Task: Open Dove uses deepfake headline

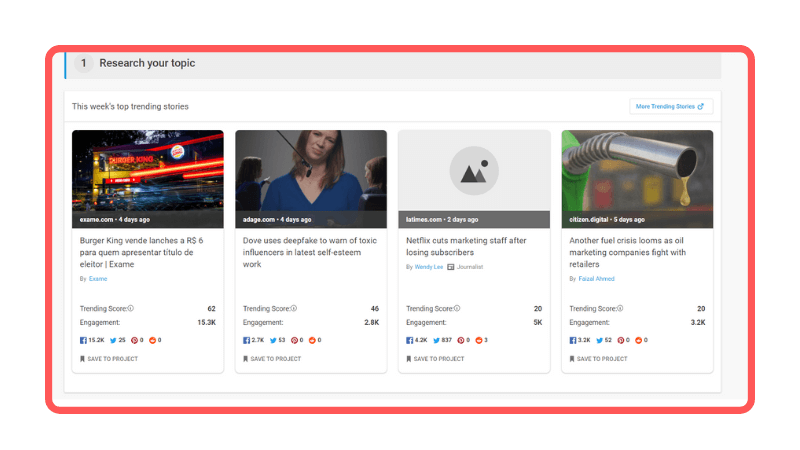Action: tap(310, 252)
